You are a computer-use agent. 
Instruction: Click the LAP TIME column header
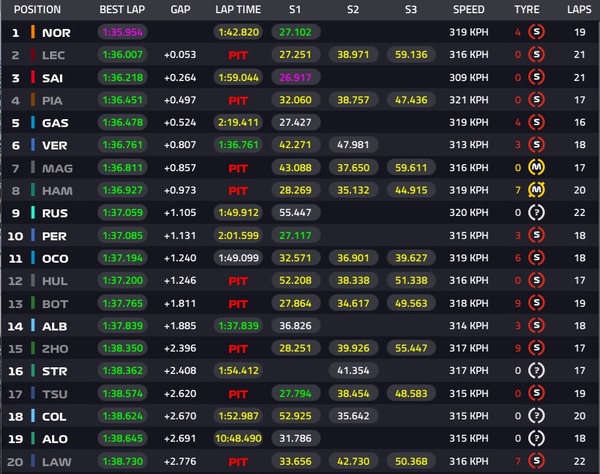click(238, 10)
